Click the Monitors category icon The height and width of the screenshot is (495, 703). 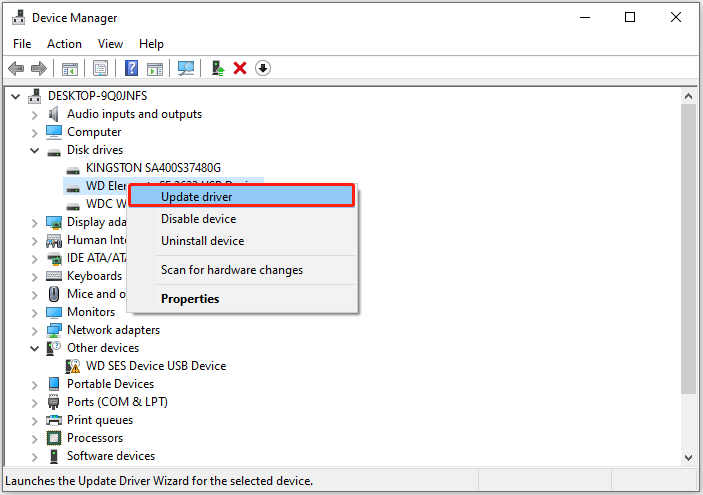(x=54, y=312)
